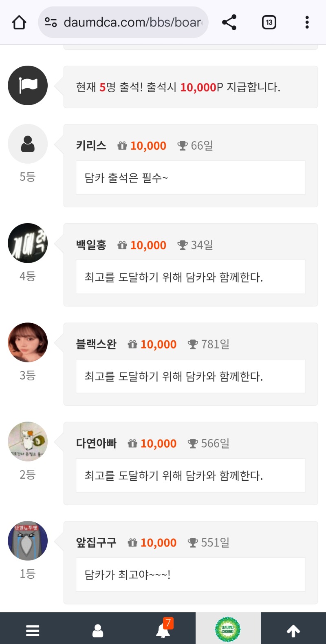Click the username 앞집구구
The width and height of the screenshot is (326, 644).
pos(96,542)
